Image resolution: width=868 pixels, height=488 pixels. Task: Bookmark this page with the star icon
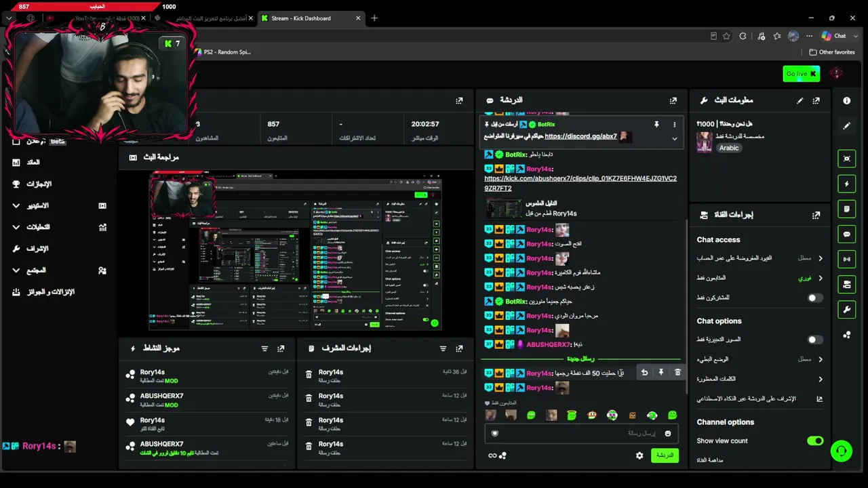click(x=726, y=36)
